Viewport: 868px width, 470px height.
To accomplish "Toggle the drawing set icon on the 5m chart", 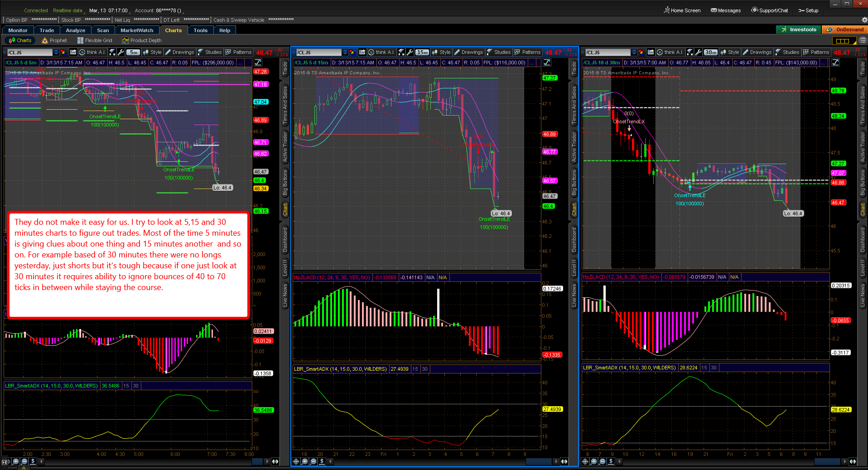I will coord(258,63).
